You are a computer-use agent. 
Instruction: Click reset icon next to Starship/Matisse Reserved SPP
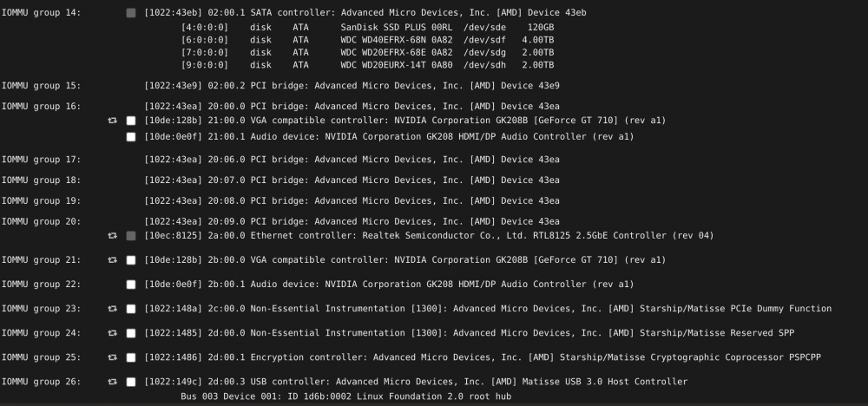click(x=112, y=333)
